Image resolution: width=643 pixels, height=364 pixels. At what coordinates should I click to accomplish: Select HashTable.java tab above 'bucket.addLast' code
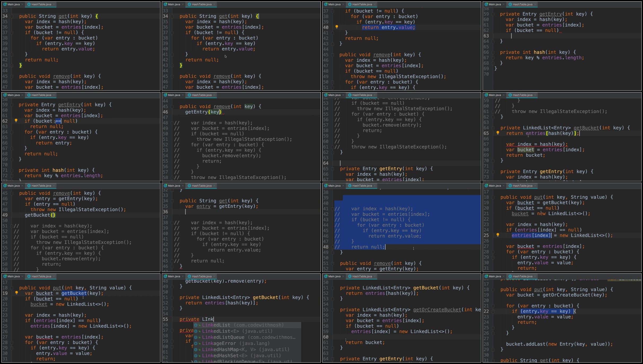[522, 276]
